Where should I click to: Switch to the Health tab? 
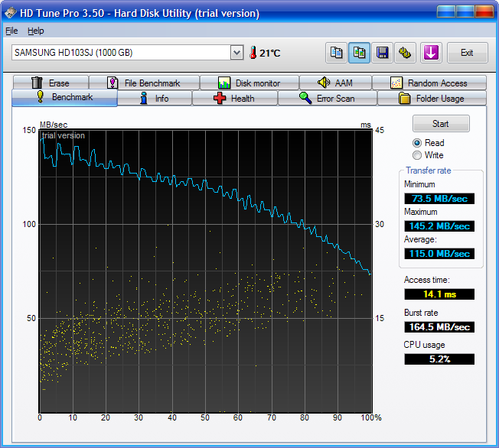(x=234, y=99)
